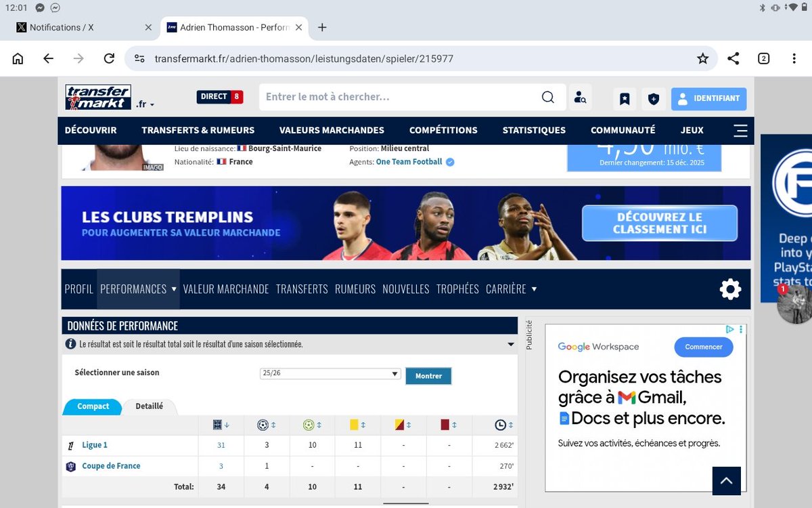Open the DIRECT 8 live scores button

pos(220,97)
